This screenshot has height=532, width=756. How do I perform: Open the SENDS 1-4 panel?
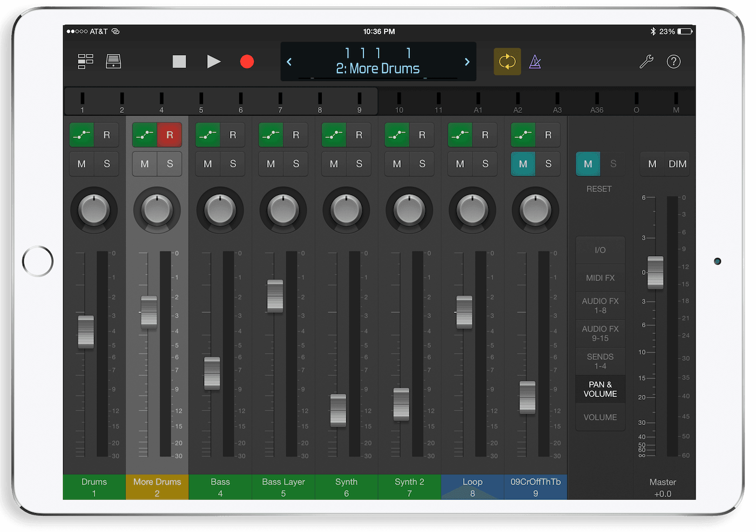600,361
